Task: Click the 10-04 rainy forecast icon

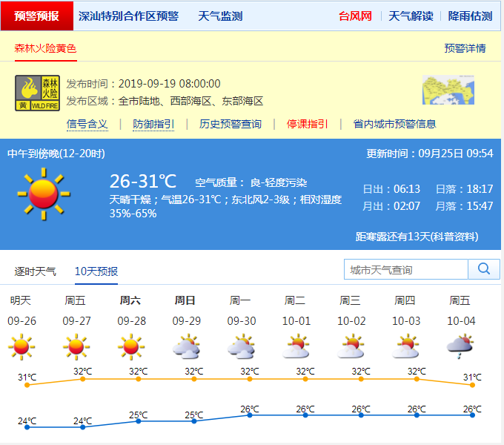Action: (x=460, y=346)
